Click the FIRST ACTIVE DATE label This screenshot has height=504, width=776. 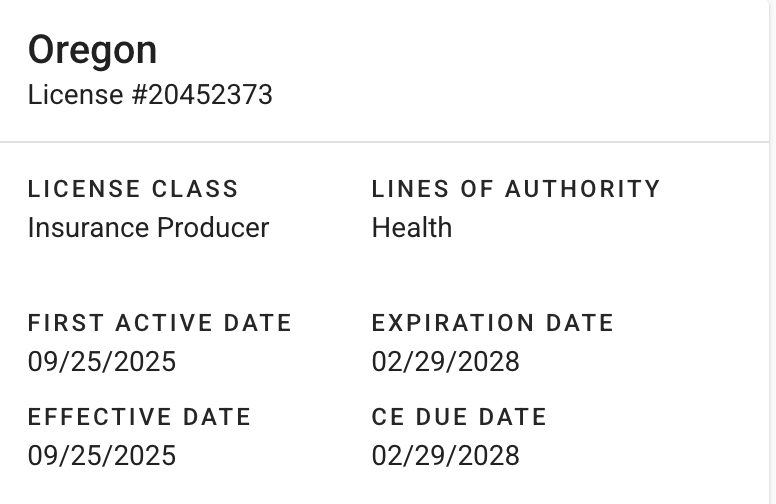click(160, 323)
